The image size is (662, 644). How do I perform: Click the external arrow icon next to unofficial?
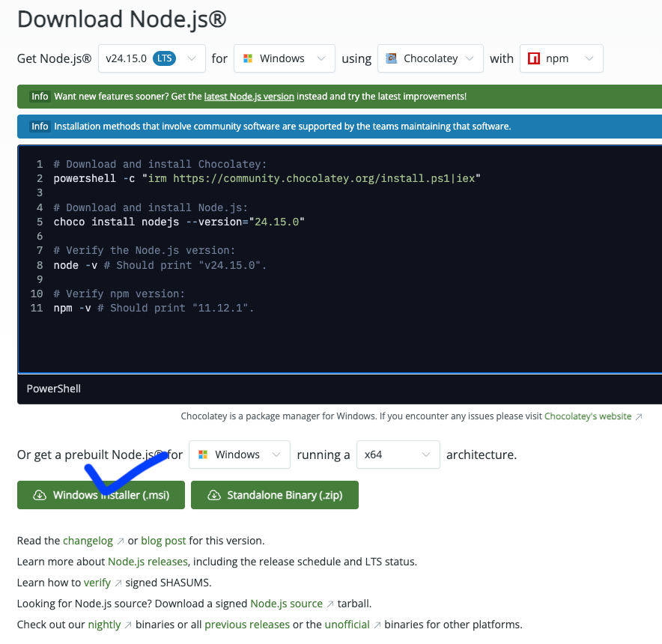[377, 625]
